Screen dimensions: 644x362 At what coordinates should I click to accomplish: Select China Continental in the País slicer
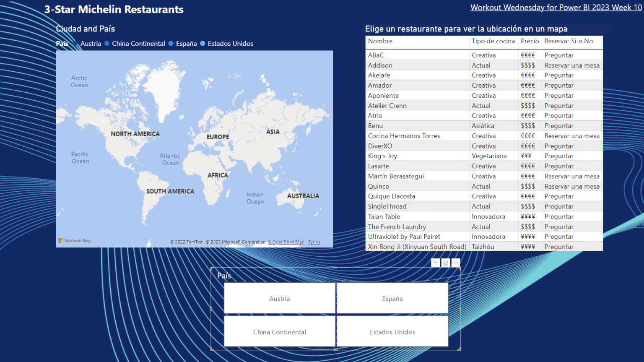coord(279,331)
